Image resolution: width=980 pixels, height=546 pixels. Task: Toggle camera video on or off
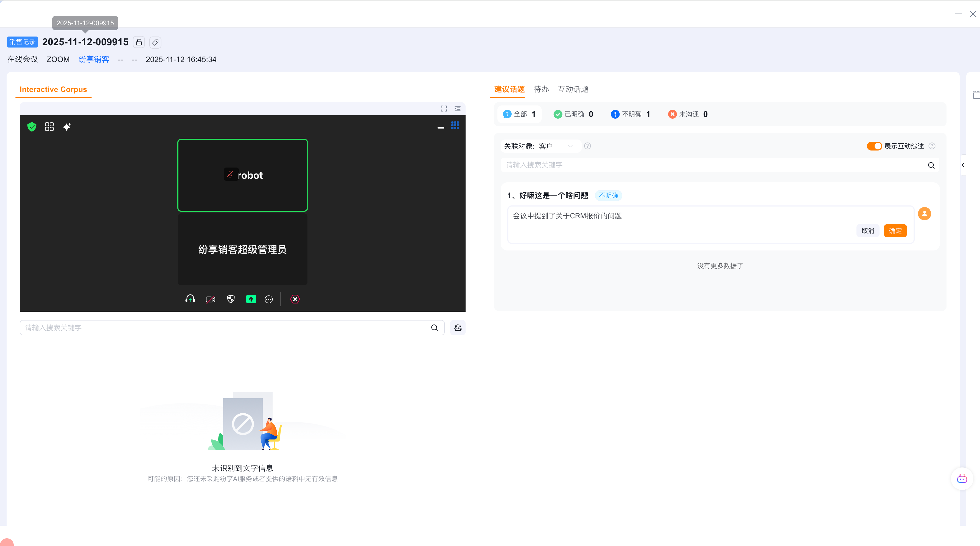coord(210,299)
